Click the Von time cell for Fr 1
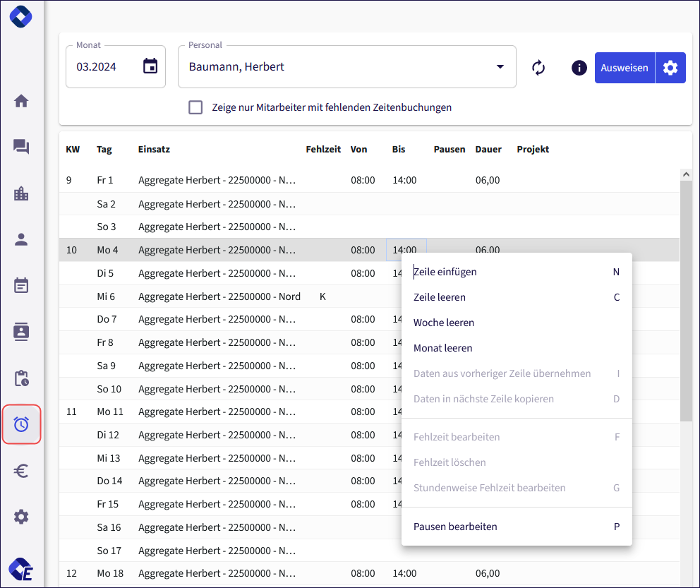700x588 pixels. pyautogui.click(x=363, y=180)
